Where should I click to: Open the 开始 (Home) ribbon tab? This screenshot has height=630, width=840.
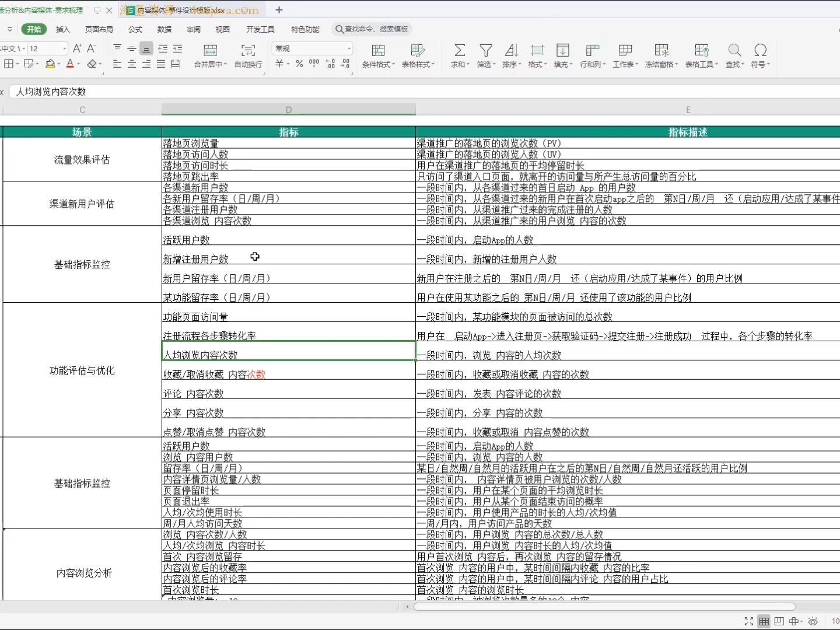pos(34,29)
